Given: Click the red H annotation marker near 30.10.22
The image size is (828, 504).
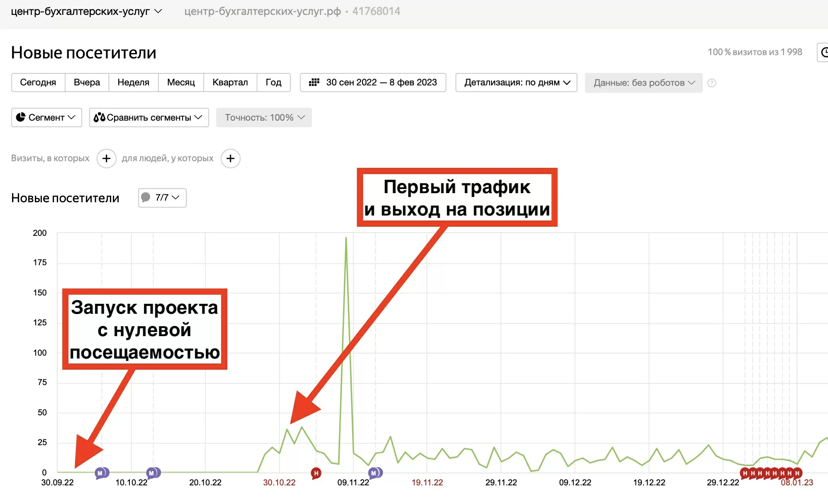Looking at the screenshot, I should point(316,473).
